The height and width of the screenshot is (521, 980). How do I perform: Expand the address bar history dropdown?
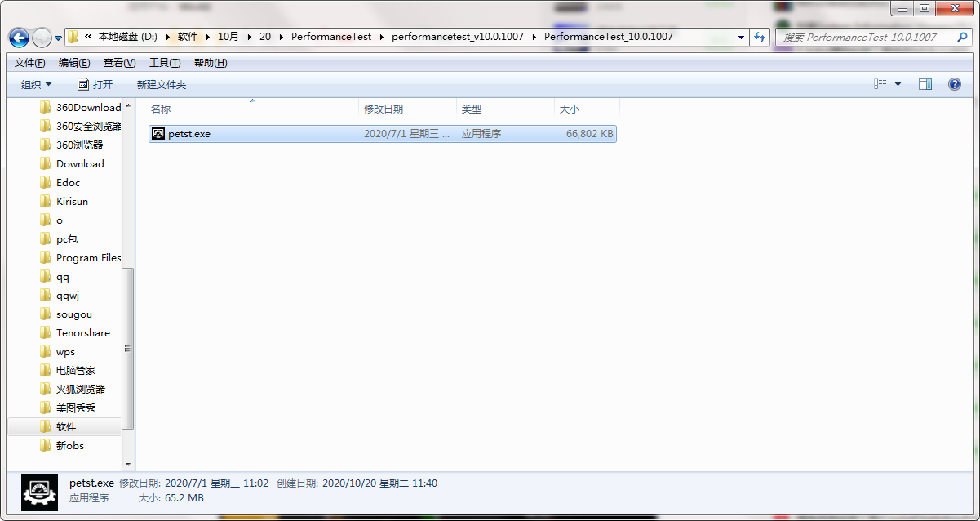[x=741, y=37]
